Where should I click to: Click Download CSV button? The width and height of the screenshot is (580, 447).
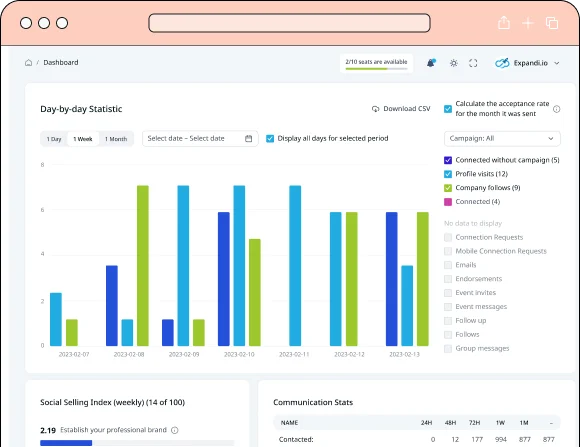401,109
